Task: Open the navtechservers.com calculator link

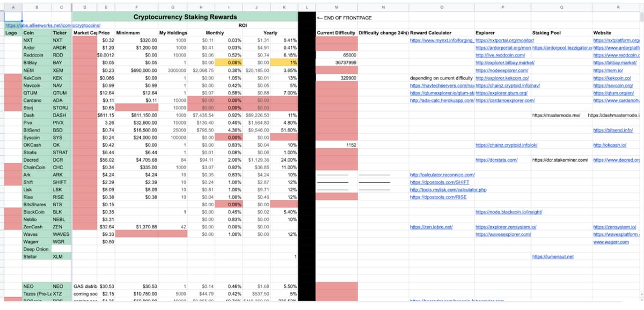Action: (x=442, y=85)
